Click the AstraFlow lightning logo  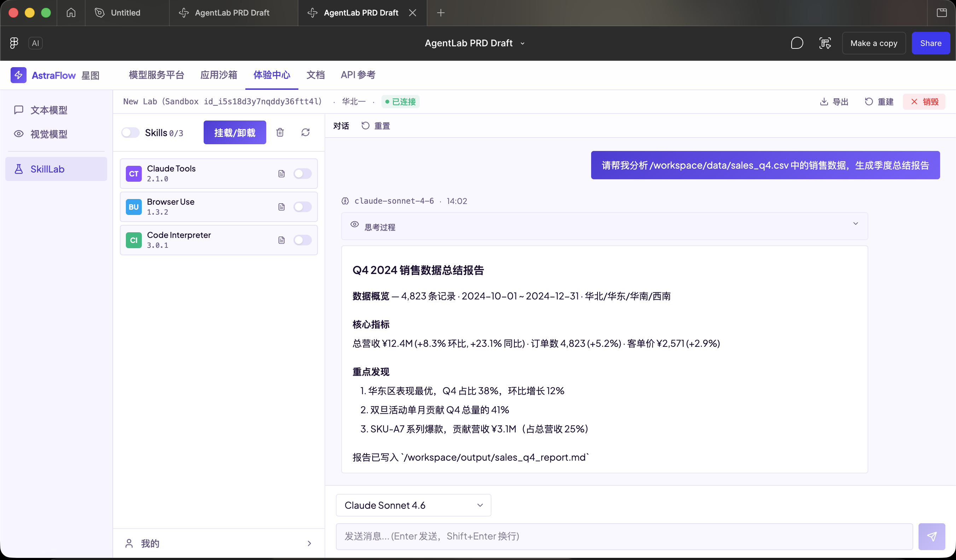pos(18,75)
